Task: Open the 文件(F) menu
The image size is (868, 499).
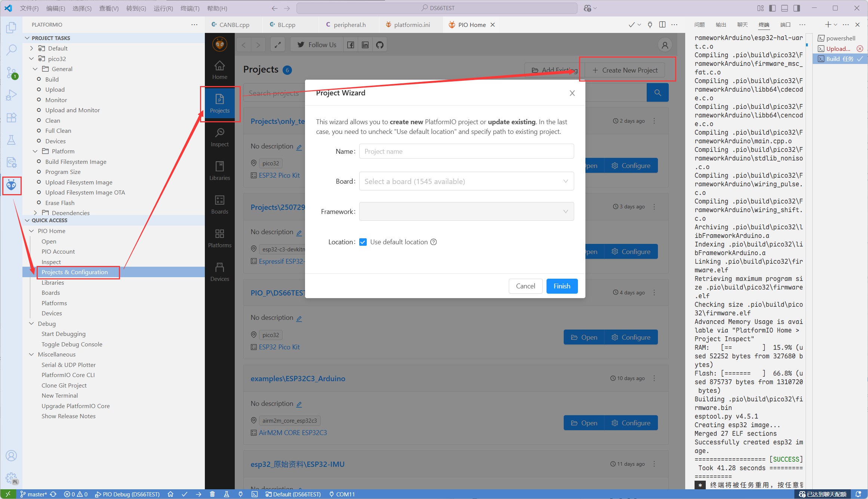Action: [x=29, y=8]
